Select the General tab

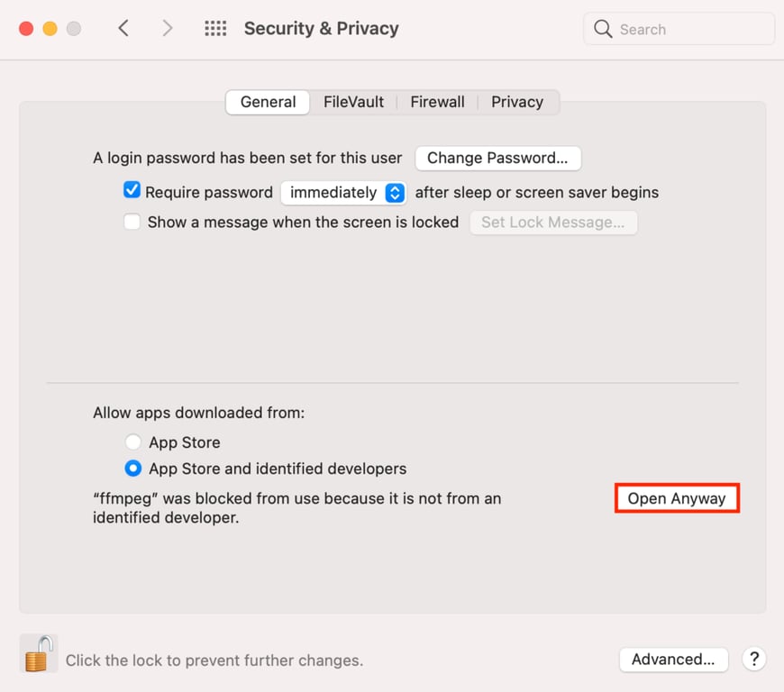pos(267,102)
